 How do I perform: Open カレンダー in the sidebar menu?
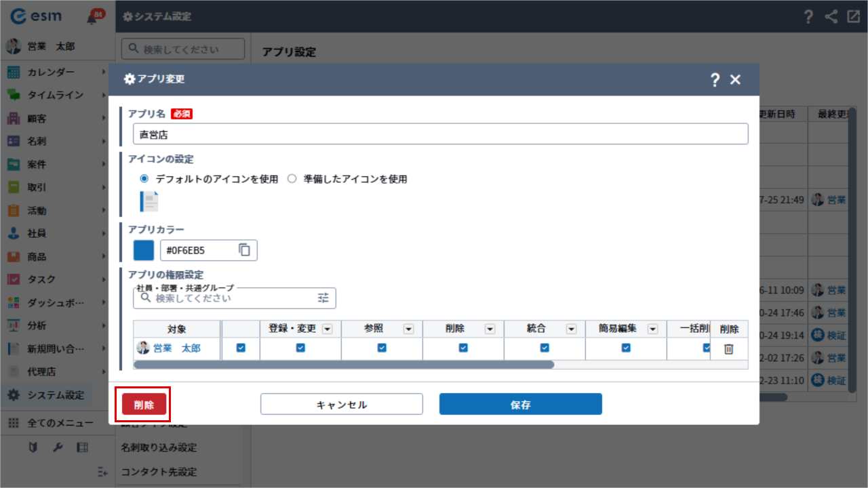pyautogui.click(x=51, y=73)
